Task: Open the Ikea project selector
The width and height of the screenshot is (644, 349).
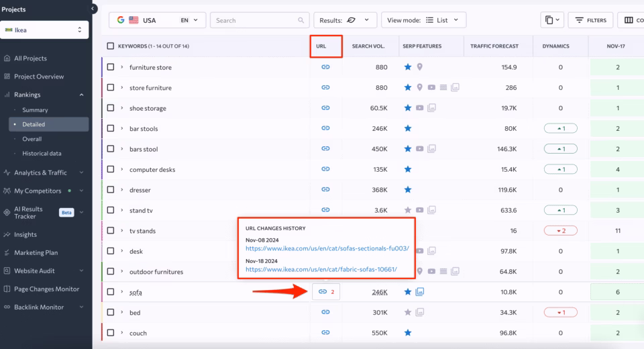Action: point(44,30)
